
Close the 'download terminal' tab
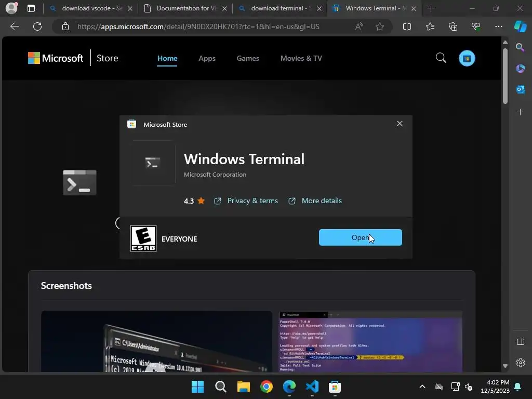319,8
